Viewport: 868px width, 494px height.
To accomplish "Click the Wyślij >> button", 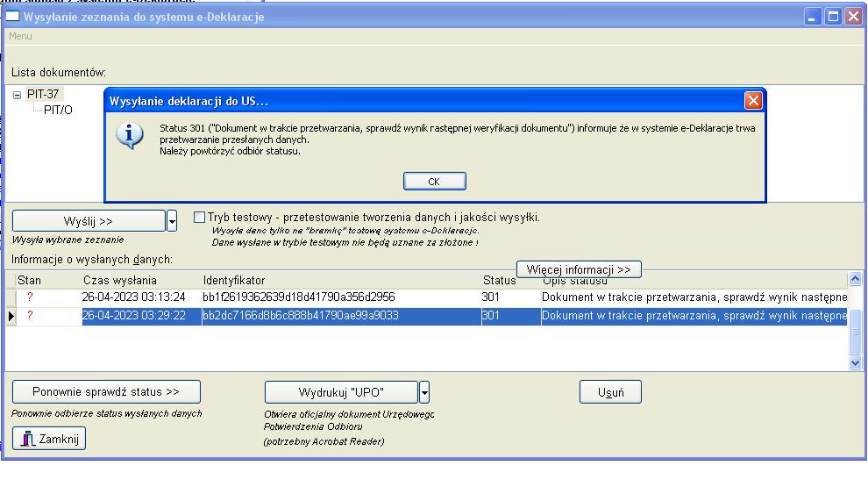I will (x=89, y=221).
